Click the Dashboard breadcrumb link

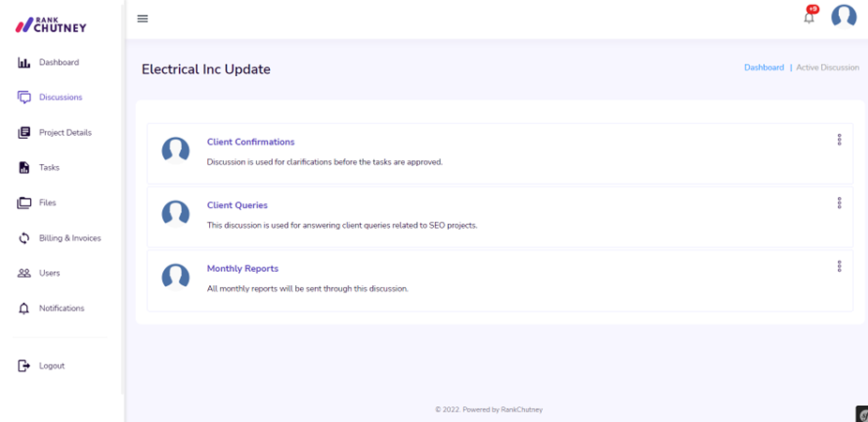coord(764,68)
